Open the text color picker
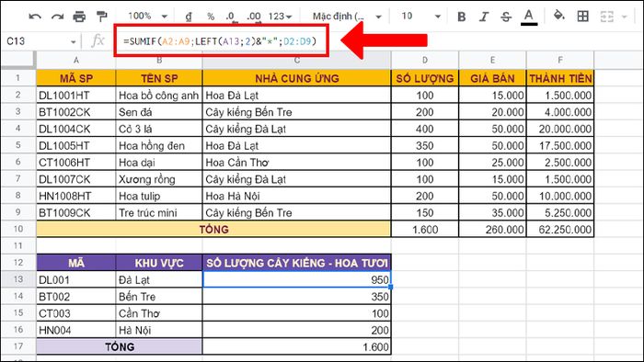This screenshot has height=362, width=644. 529,17
